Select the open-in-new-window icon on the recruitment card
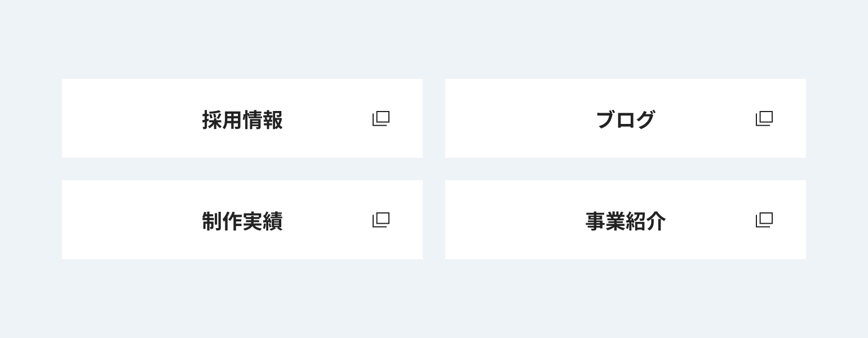This screenshot has width=868, height=338. (x=381, y=118)
